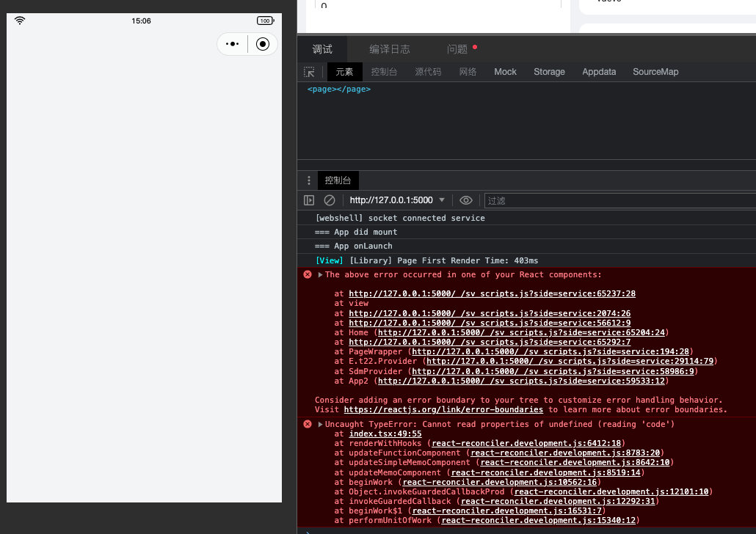Open the invokeGuardedCallback reconciler:12292:31 link
This screenshot has width=756, height=534.
[x=558, y=501]
